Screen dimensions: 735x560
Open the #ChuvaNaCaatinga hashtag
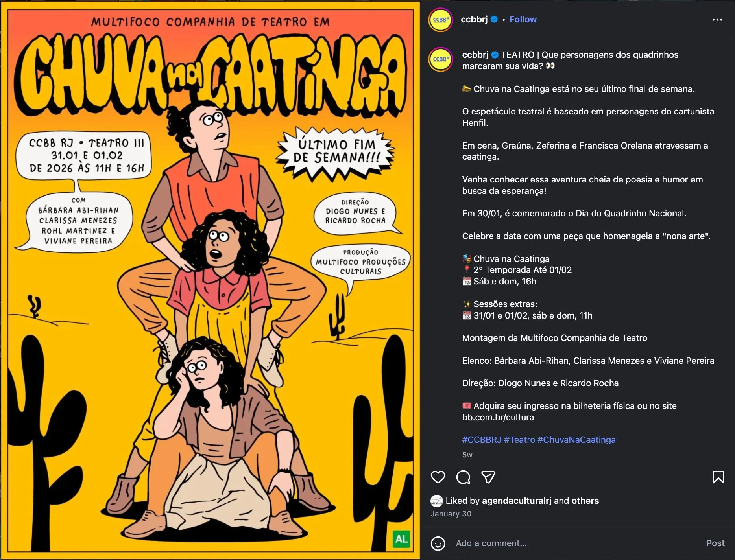point(576,440)
